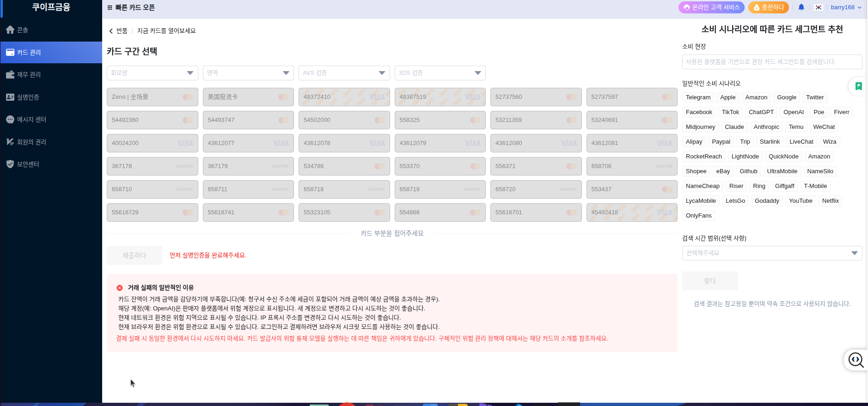The image size is (868, 406).
Task: Open 카드 관리 in the sidebar
Action: tap(51, 52)
